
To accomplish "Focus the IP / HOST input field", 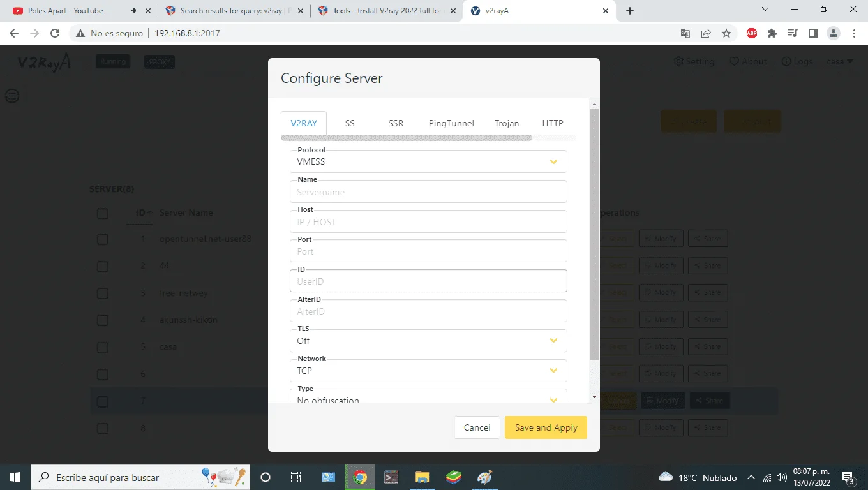I will tap(428, 221).
